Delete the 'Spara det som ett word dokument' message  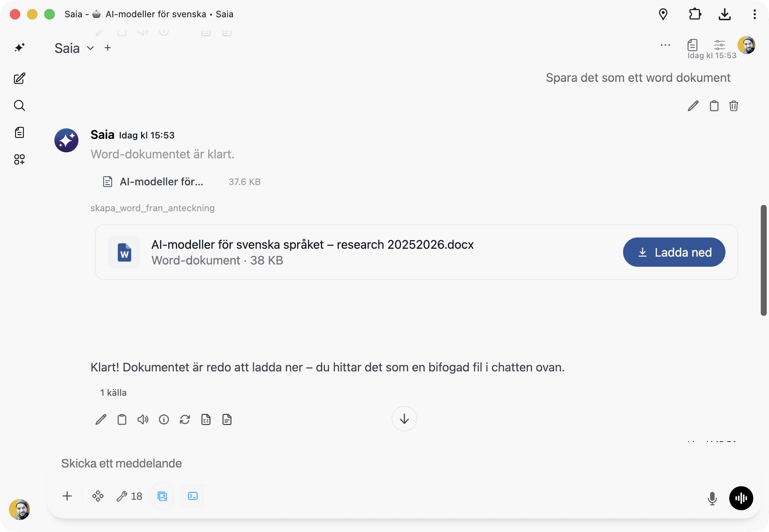coord(734,106)
